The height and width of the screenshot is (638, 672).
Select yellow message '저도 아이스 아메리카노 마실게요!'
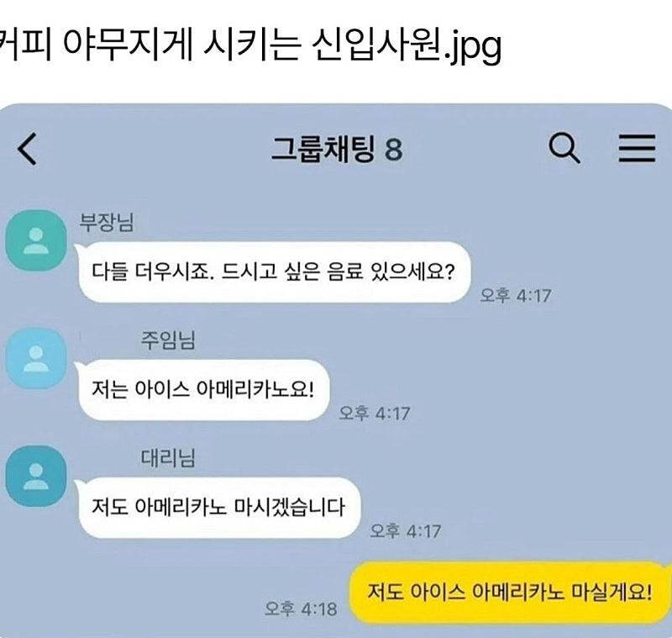(510, 593)
